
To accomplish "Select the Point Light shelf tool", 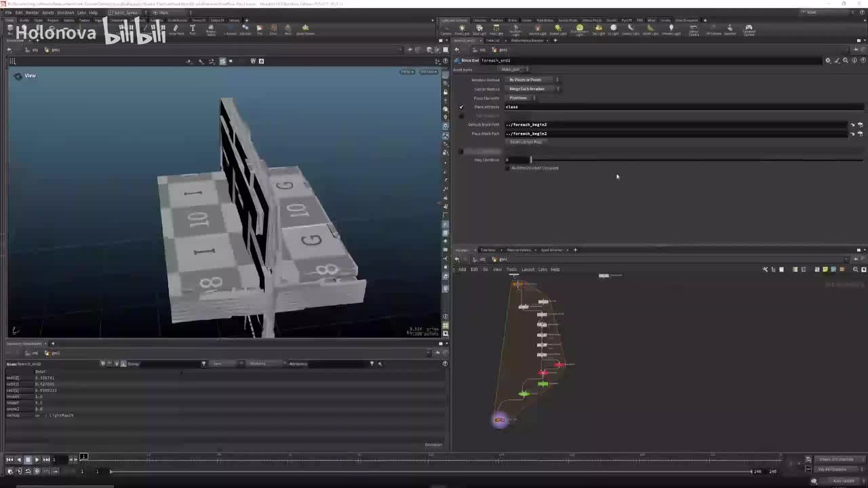I will pyautogui.click(x=462, y=30).
